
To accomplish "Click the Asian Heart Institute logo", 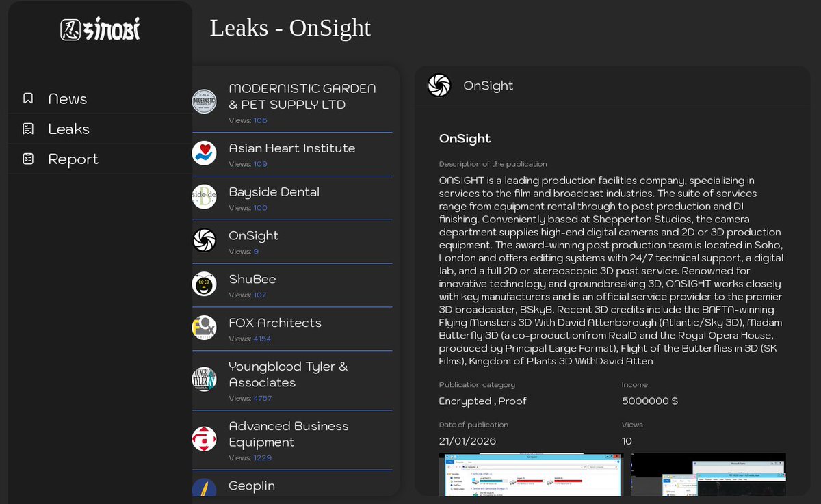I will pyautogui.click(x=205, y=153).
